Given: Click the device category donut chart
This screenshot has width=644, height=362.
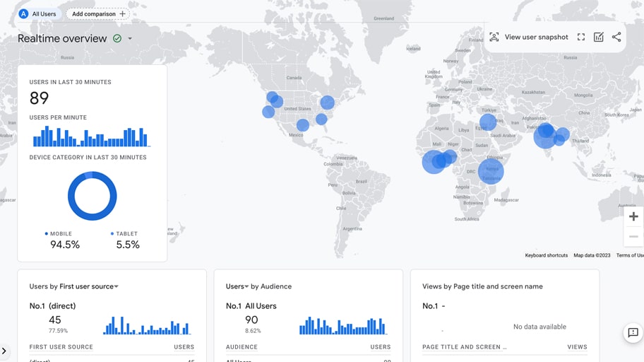Looking at the screenshot, I should (92, 196).
